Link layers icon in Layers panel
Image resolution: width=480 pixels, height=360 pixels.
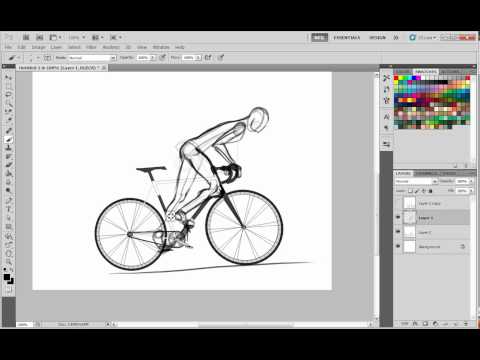[404, 324]
